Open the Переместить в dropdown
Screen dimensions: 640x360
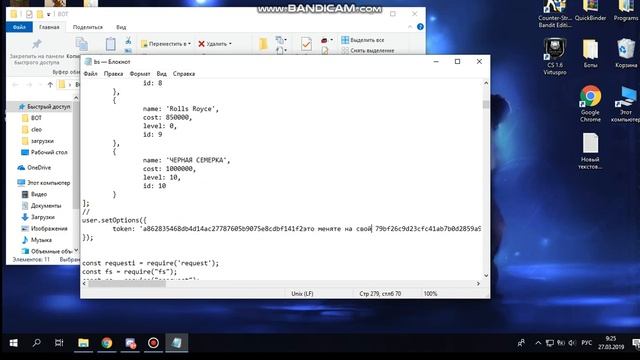[x=165, y=44]
